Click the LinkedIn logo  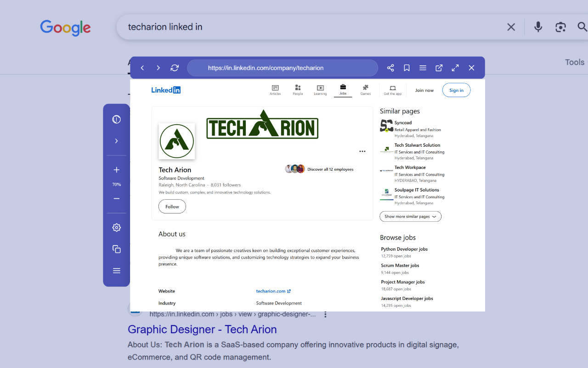click(x=166, y=90)
